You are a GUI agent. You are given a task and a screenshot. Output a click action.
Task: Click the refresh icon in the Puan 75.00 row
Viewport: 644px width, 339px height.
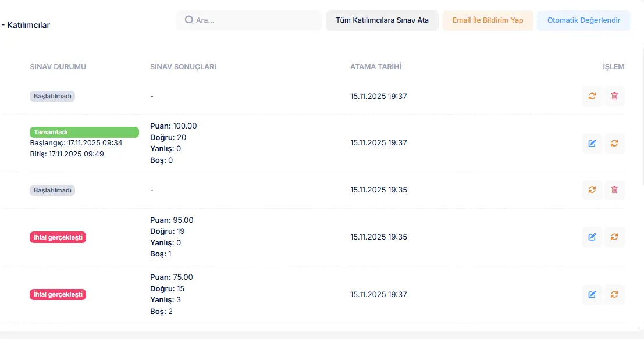click(614, 294)
